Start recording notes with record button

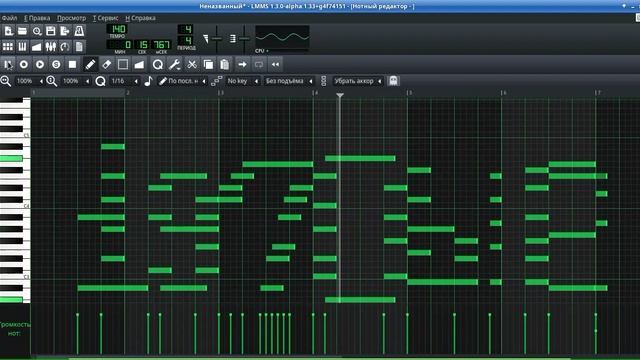click(24, 64)
